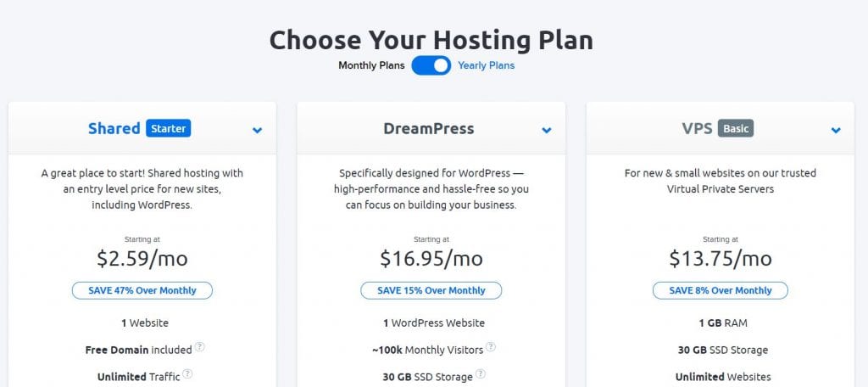Click SAVE 15% Over Monthly button
This screenshot has width=868, height=387.
pos(431,290)
